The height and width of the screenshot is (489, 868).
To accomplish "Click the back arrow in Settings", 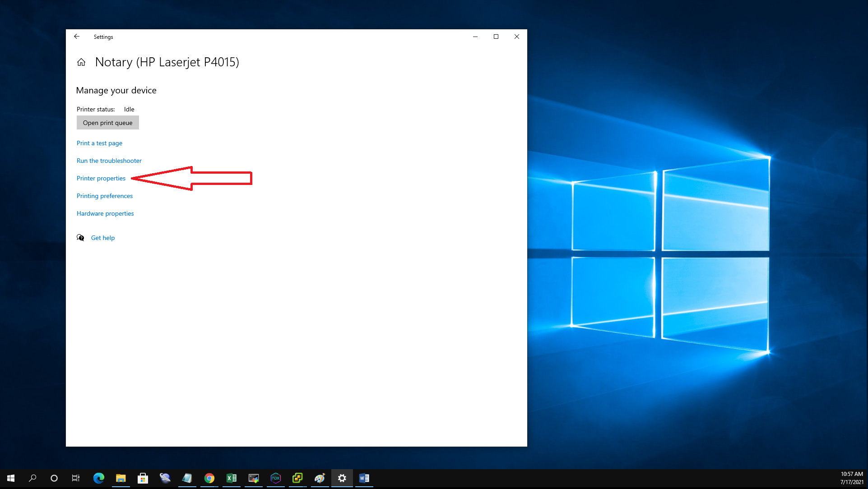I will click(77, 37).
